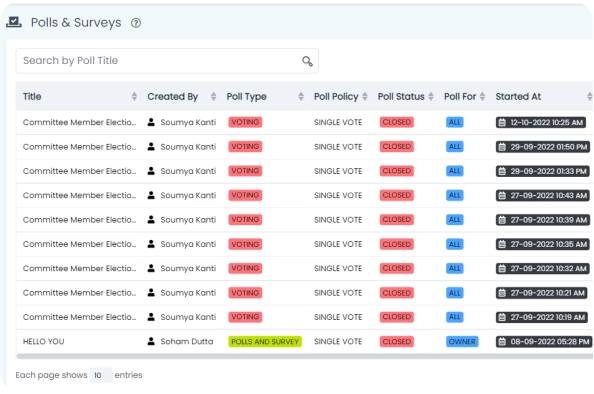
Task: Open Committee Member Election poll started 27-09-2022 10:19 AM
Action: coord(79,317)
